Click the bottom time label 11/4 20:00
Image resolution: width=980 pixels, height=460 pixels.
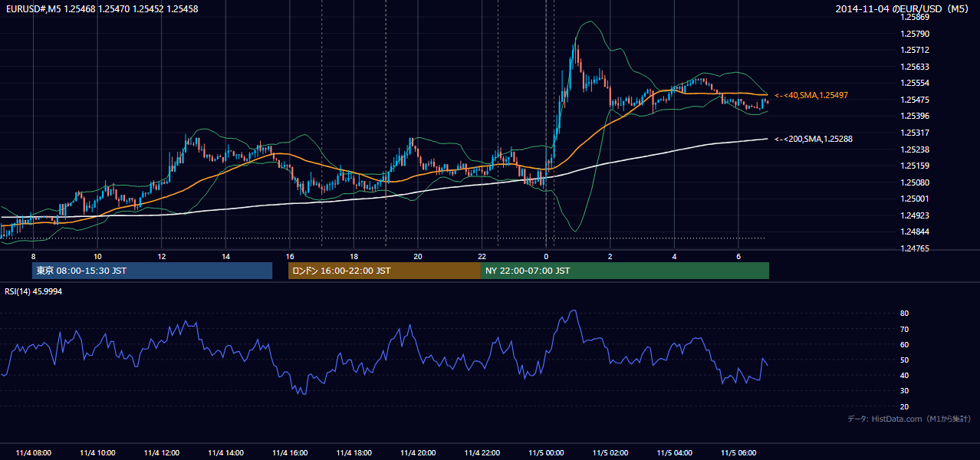pyautogui.click(x=418, y=452)
